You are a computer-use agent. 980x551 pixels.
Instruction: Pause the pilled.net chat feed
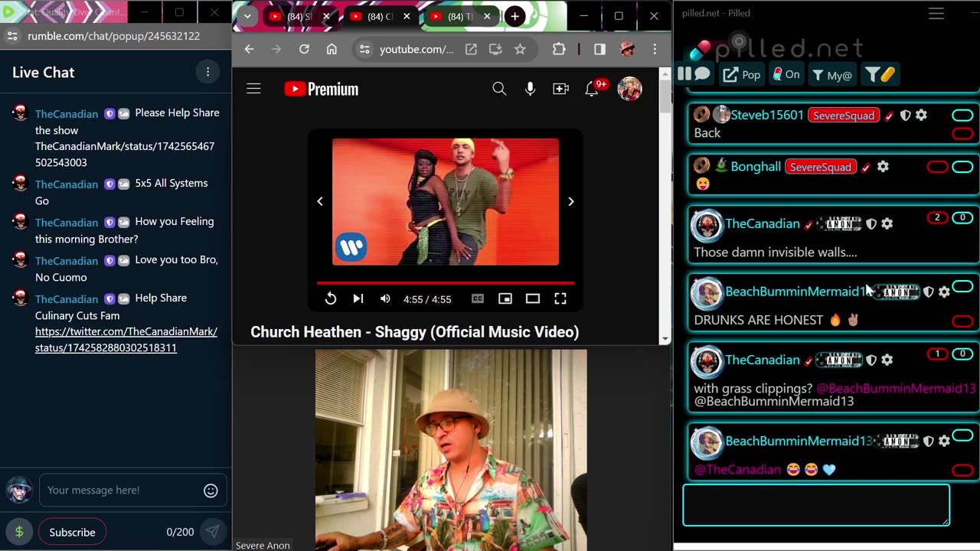[684, 74]
